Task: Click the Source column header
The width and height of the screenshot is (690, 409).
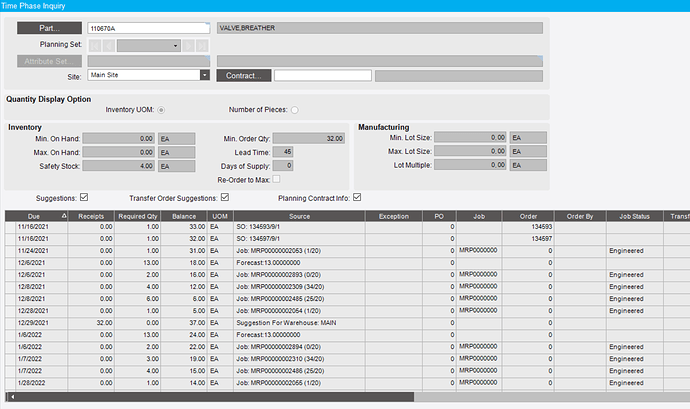Action: pos(299,216)
